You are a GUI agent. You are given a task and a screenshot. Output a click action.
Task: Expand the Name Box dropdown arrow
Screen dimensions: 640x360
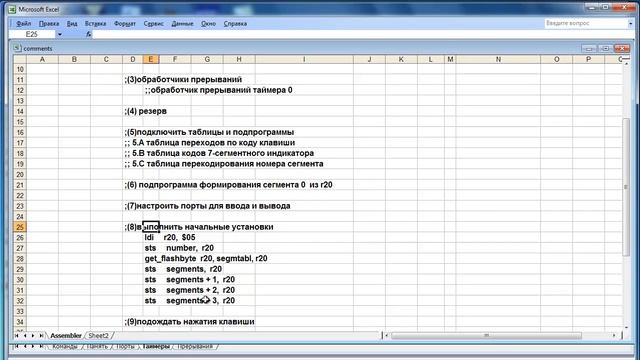[x=60, y=35]
